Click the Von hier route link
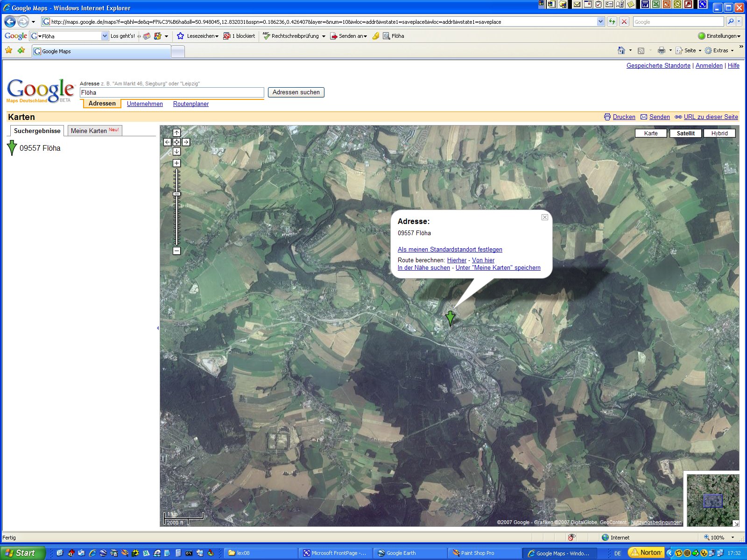 (x=483, y=260)
